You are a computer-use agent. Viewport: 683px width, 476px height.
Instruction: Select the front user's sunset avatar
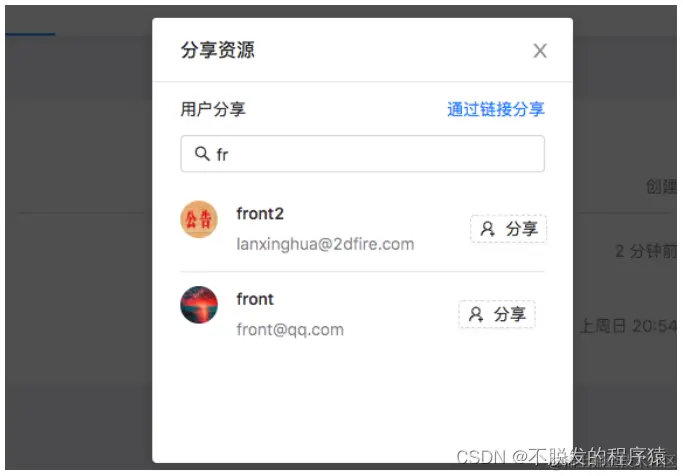click(199, 305)
